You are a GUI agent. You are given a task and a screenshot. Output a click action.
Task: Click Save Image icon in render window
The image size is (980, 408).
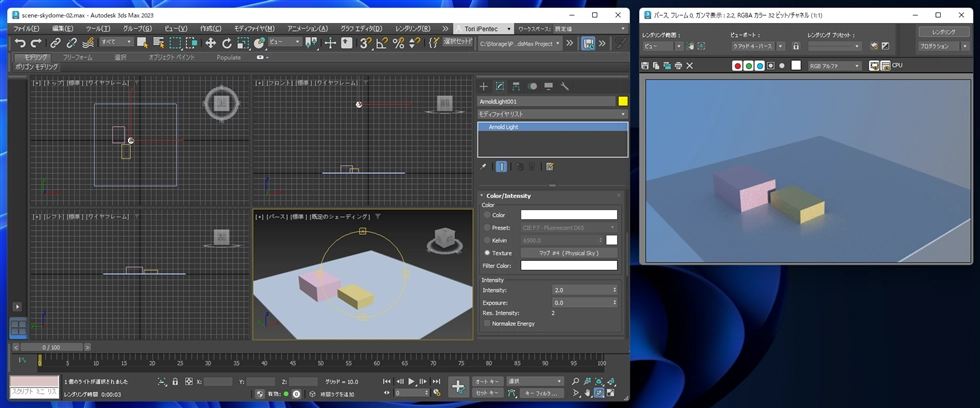tap(645, 66)
